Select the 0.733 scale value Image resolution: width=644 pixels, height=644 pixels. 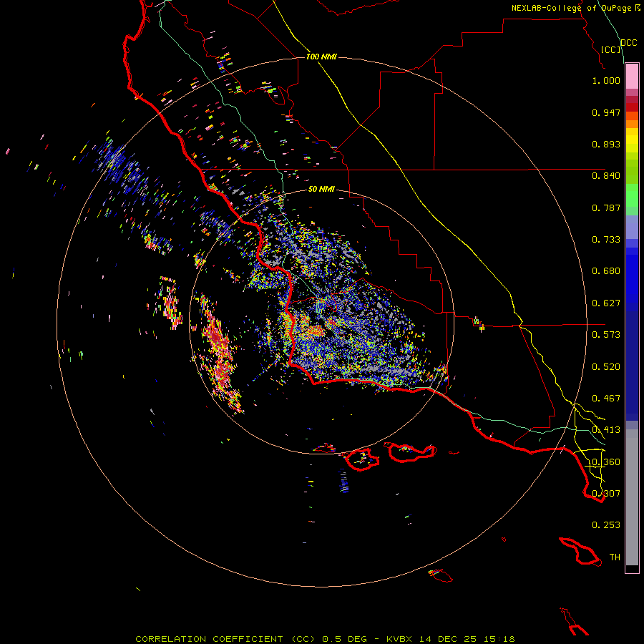click(606, 240)
